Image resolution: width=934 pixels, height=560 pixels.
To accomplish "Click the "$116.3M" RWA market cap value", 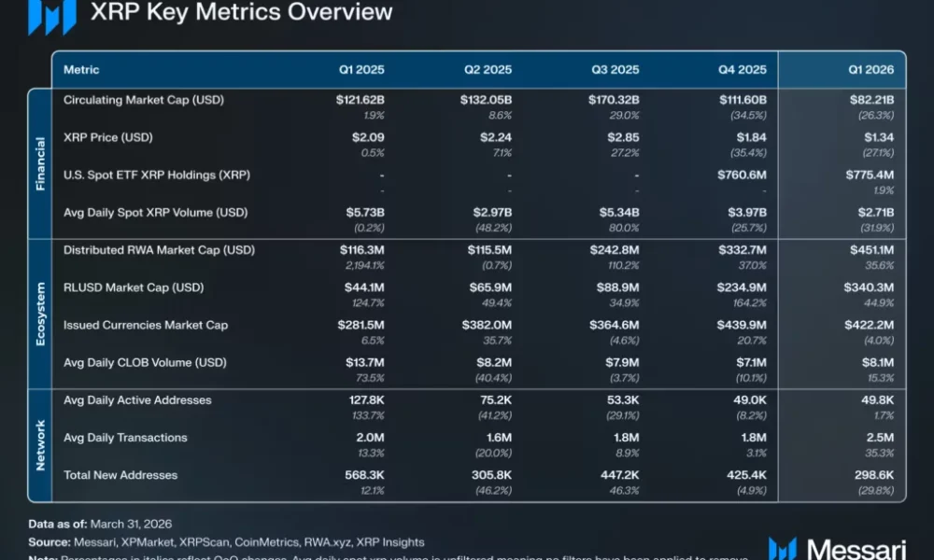I will pos(362,250).
